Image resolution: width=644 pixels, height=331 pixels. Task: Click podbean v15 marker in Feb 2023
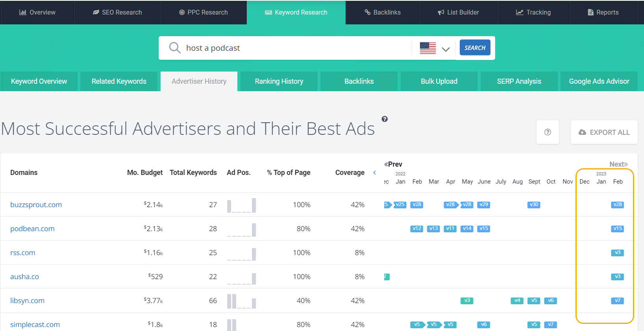click(x=618, y=228)
